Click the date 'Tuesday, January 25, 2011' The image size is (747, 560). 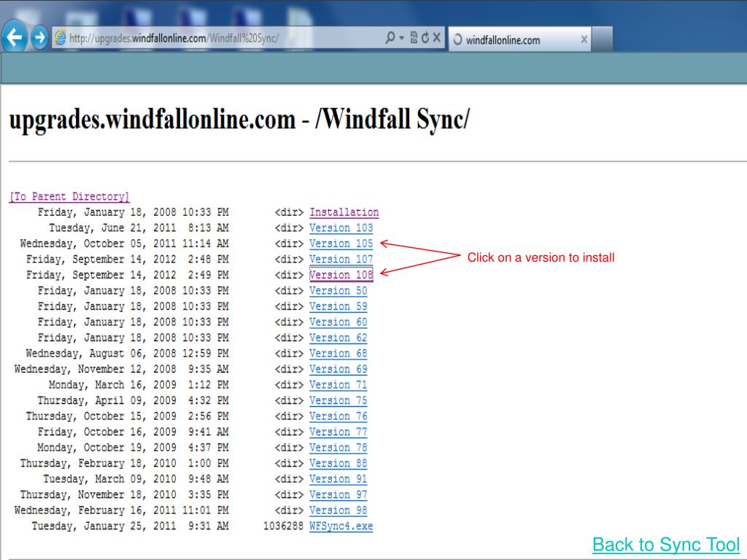pyautogui.click(x=104, y=526)
